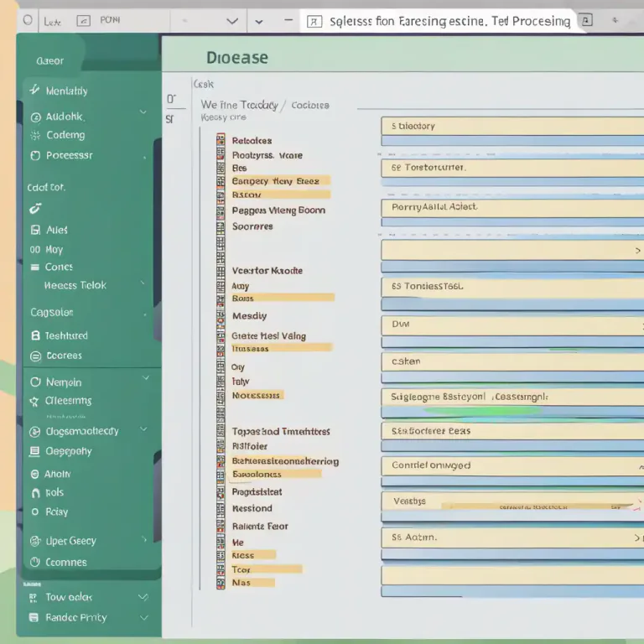Click the PorrryAslltal Aolect field
The width and height of the screenshot is (644, 644).
click(x=512, y=208)
